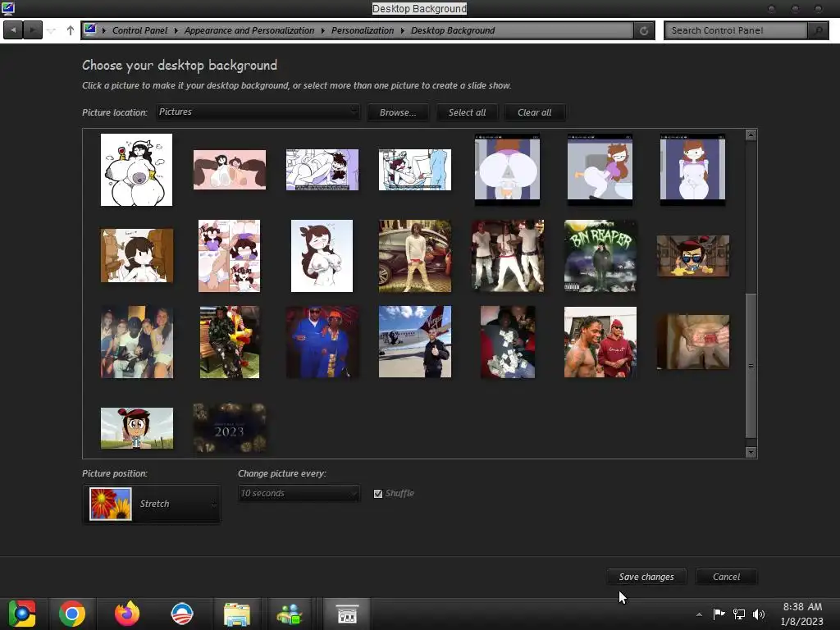Image resolution: width=840 pixels, height=630 pixels.
Task: Click the forward navigation arrow button
Action: [32, 30]
